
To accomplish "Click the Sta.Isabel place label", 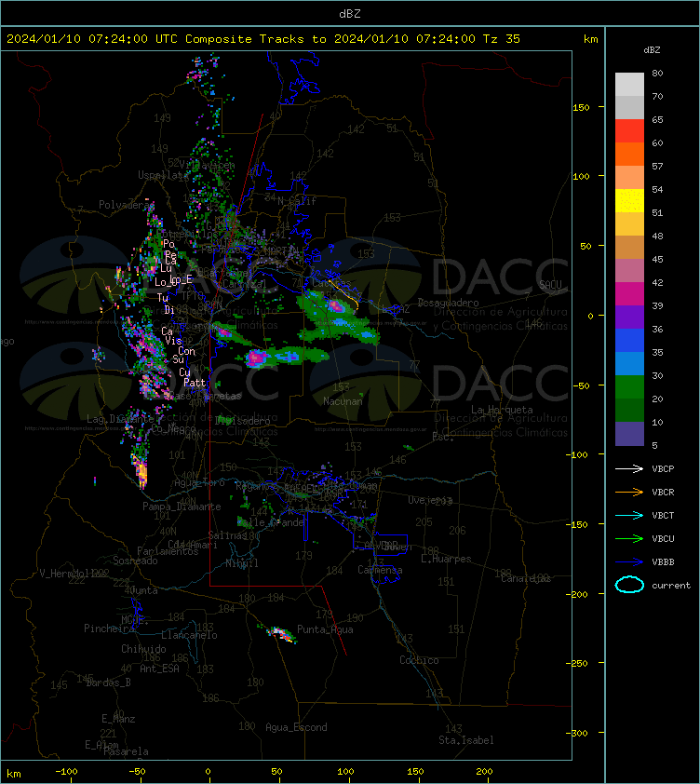I will coord(466,740).
